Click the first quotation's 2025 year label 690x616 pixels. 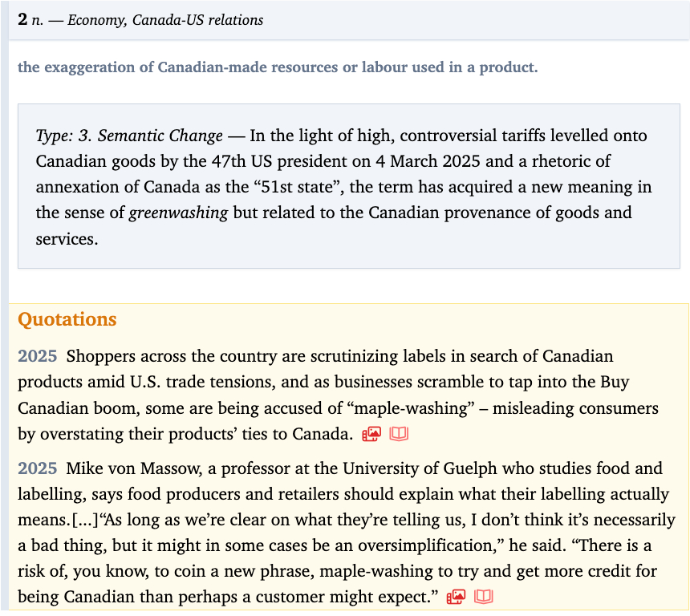38,355
